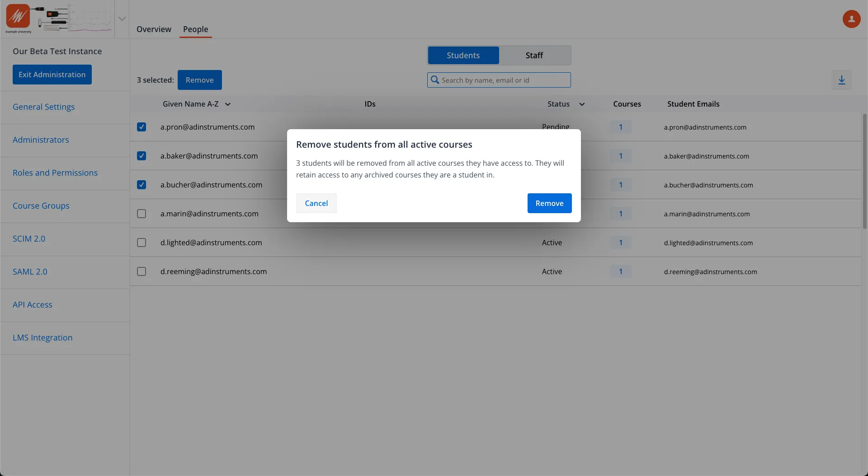868x476 pixels.
Task: Click courses count for a.baker row
Action: (621, 156)
